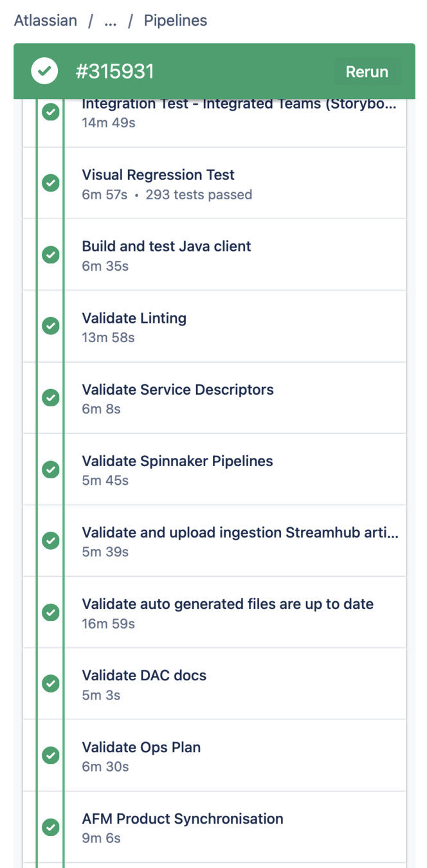Go to the Pipelines breadcrumb

[175, 21]
